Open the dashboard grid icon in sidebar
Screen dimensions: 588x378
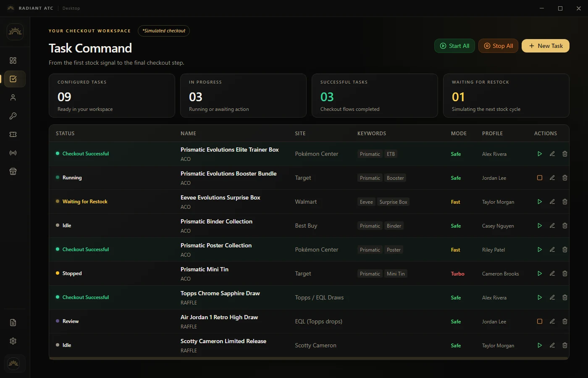point(13,60)
